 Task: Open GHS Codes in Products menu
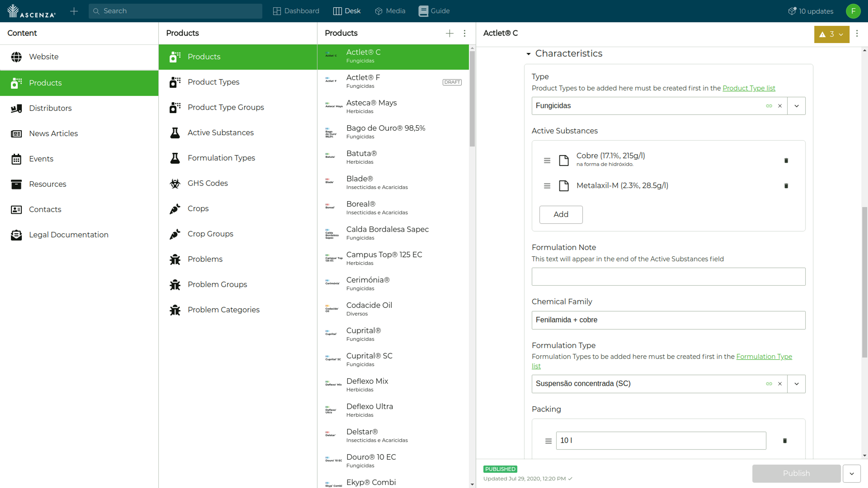[x=208, y=183]
